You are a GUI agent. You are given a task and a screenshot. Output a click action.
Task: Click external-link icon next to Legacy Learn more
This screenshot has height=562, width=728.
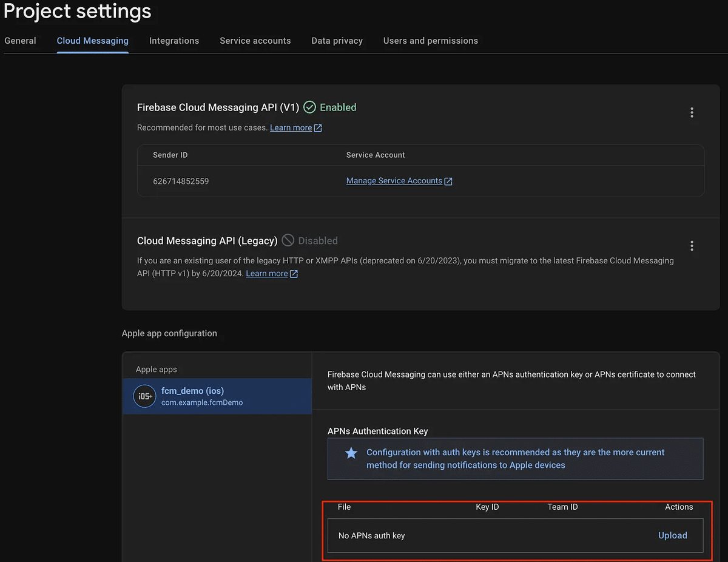click(x=294, y=274)
